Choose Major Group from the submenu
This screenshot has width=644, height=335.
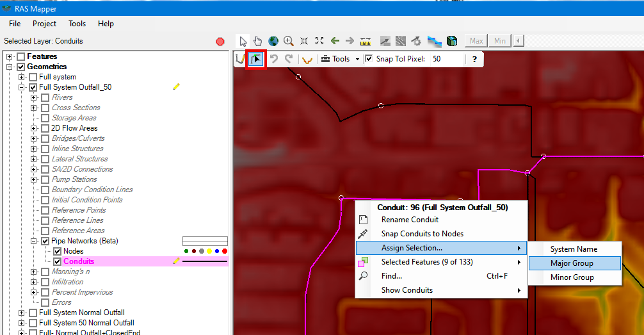pyautogui.click(x=572, y=263)
